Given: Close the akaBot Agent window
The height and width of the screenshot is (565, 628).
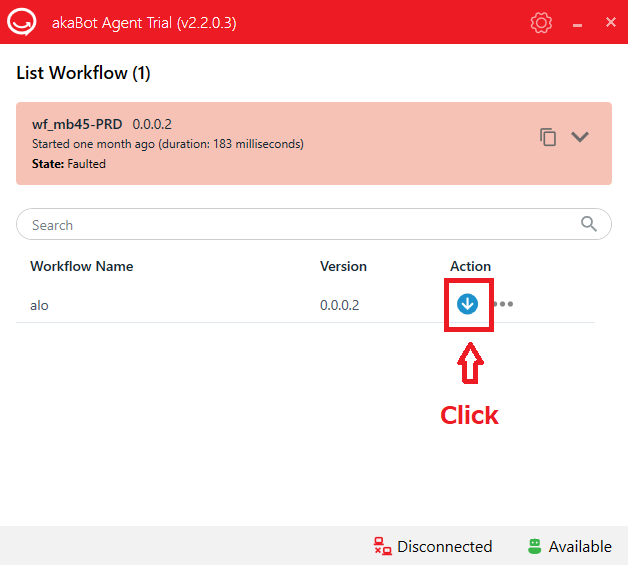Looking at the screenshot, I should pos(610,22).
